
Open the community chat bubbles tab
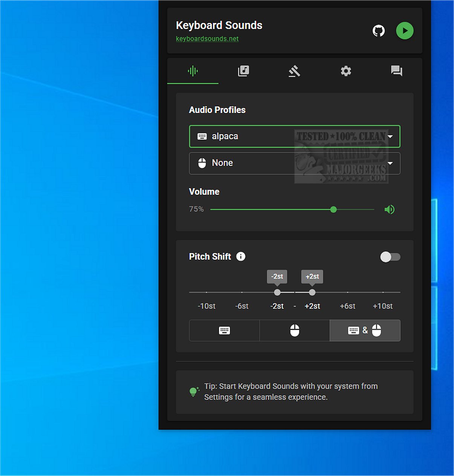[x=397, y=71]
